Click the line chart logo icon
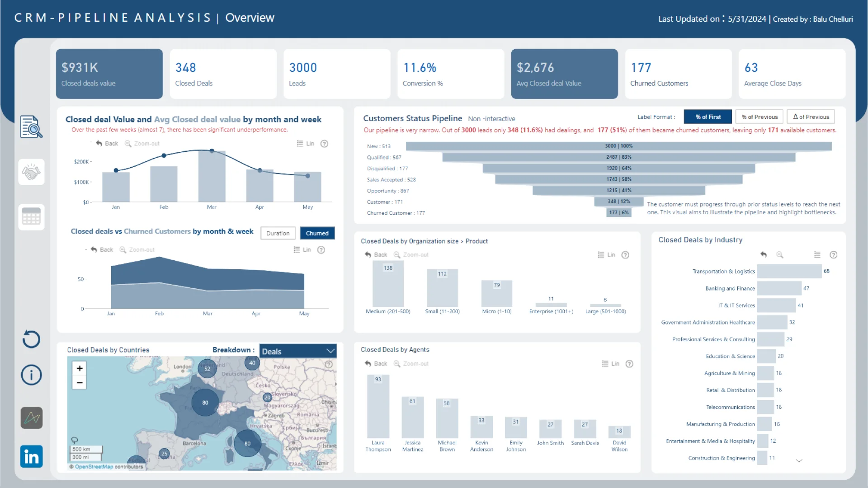Viewport: 868px width, 488px height. coord(31,418)
